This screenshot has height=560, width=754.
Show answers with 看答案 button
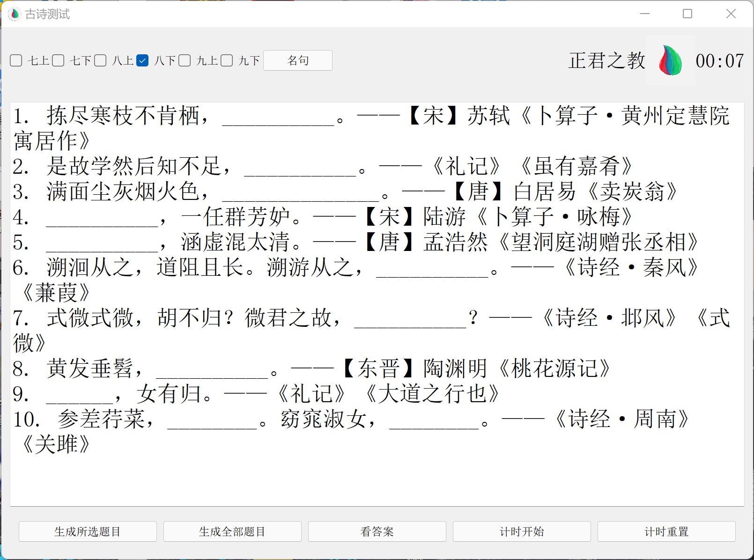(377, 531)
